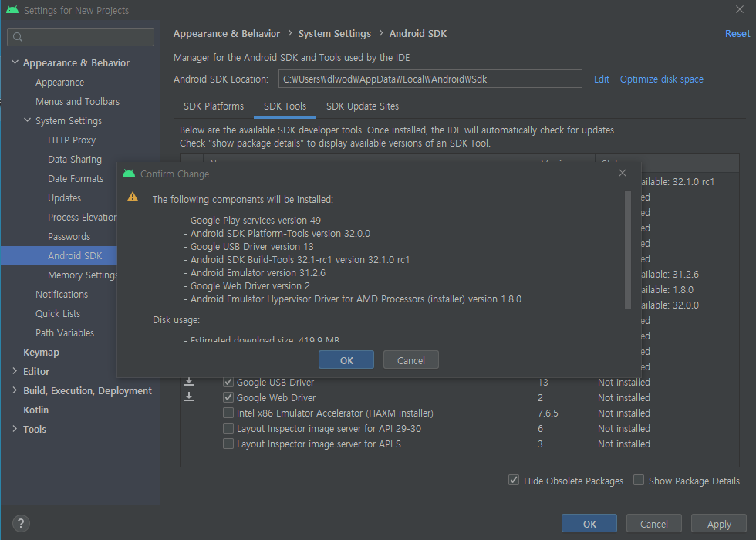Select Process Elevation item
This screenshot has width=756, height=540.
(x=82, y=217)
